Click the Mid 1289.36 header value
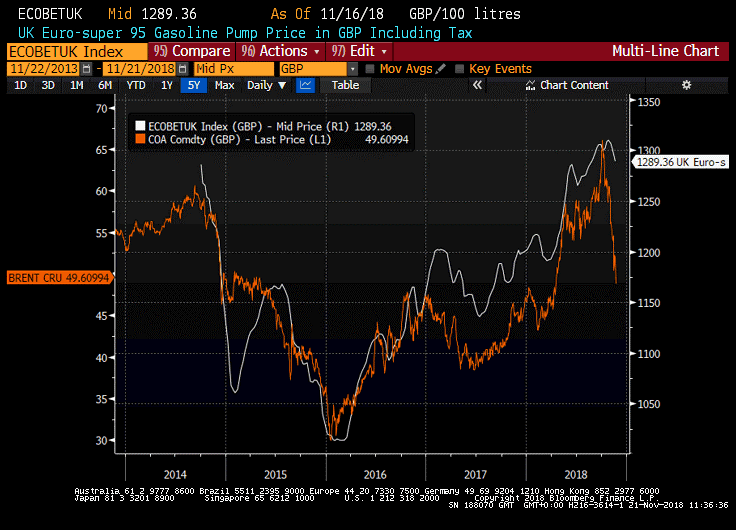This screenshot has height=530, width=736. click(x=152, y=14)
